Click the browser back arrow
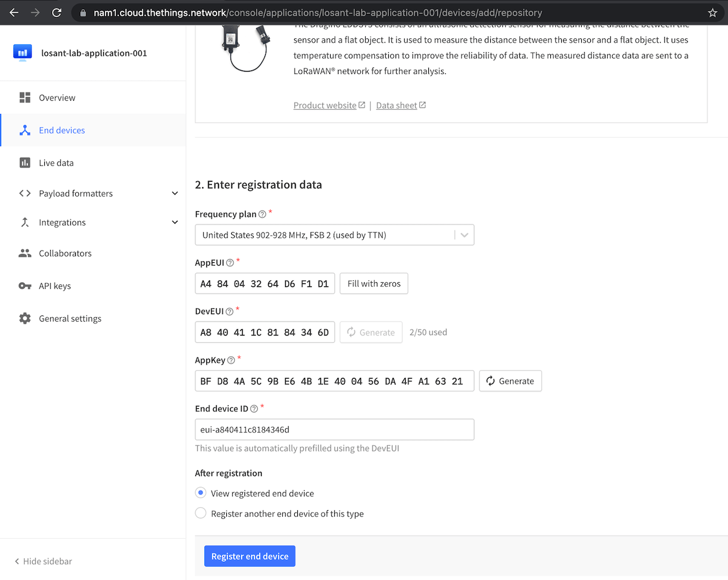 (14, 12)
